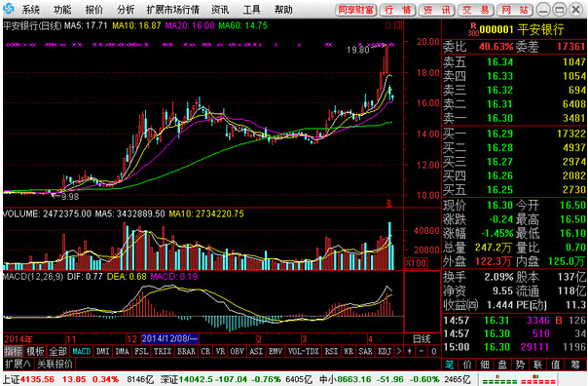Expand the 扩展∧ panel

[x=18, y=364]
